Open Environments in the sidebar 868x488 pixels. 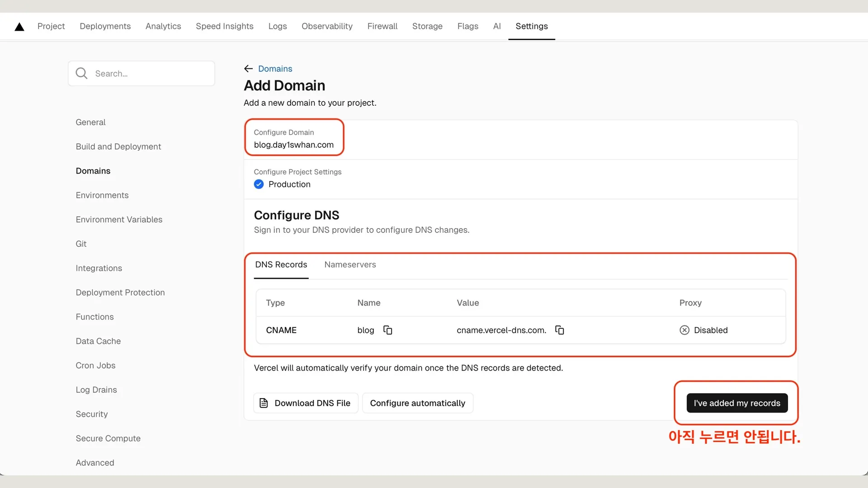[102, 195]
